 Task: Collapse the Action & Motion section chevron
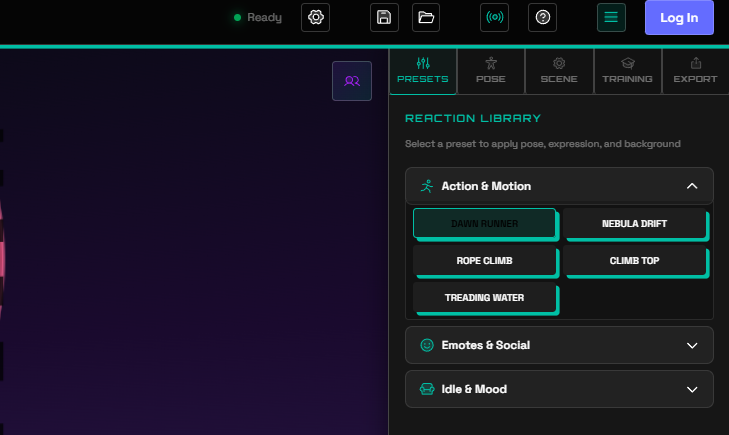[x=692, y=186]
